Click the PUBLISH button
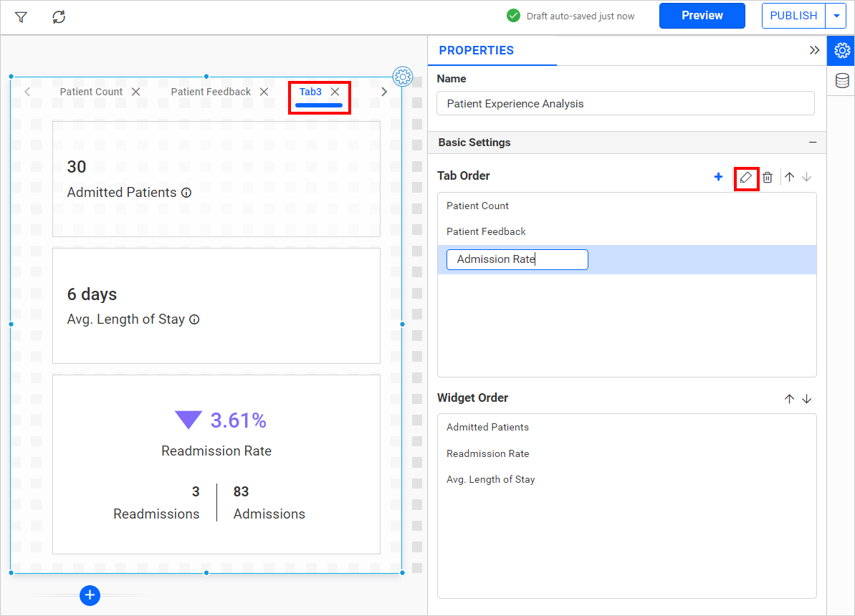Image resolution: width=855 pixels, height=616 pixels. (x=793, y=16)
